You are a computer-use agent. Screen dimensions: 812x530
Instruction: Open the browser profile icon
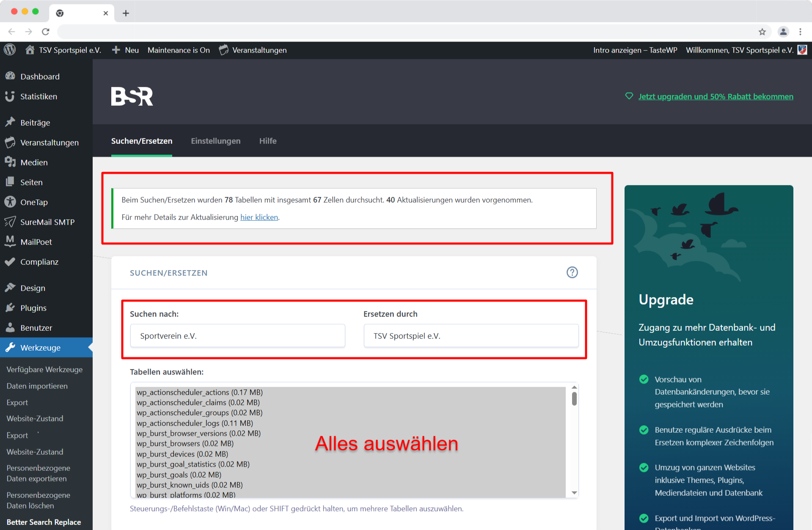pos(784,32)
